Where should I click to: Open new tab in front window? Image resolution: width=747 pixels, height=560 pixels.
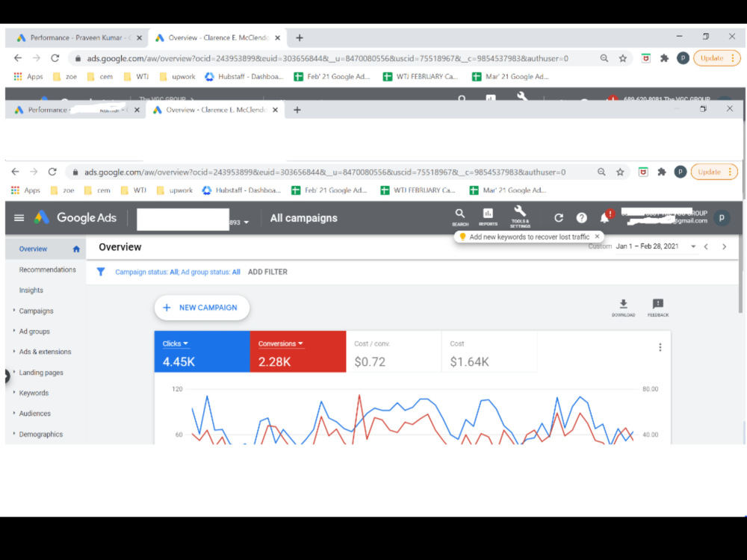click(x=297, y=110)
